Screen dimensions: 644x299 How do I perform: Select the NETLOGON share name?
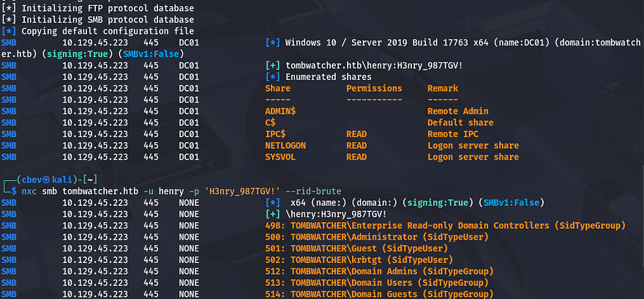(x=285, y=146)
